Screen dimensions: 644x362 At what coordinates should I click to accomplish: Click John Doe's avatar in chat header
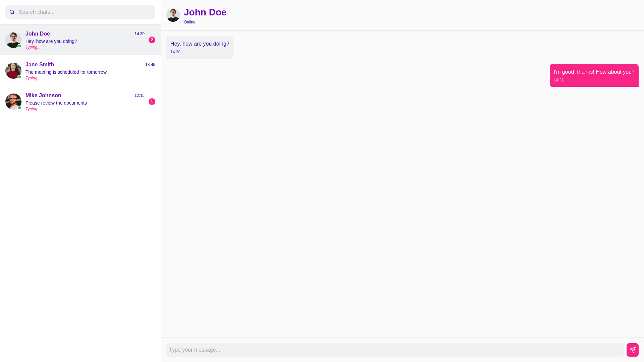(173, 15)
